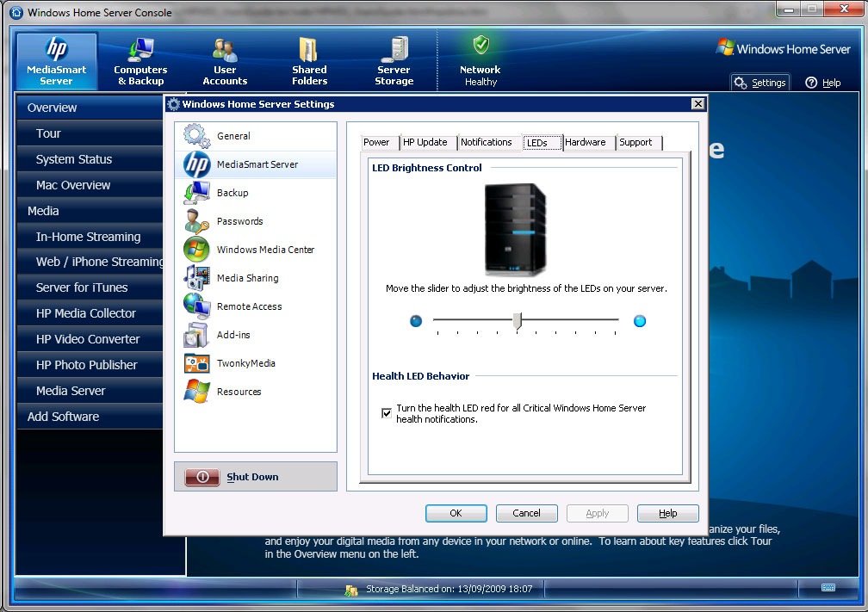Open Server for iTunes item

(x=90, y=287)
